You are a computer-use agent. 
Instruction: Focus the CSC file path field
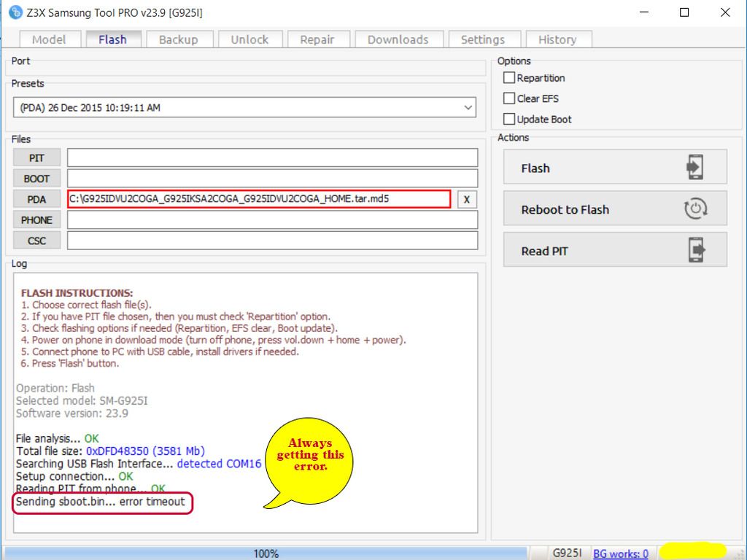click(273, 241)
